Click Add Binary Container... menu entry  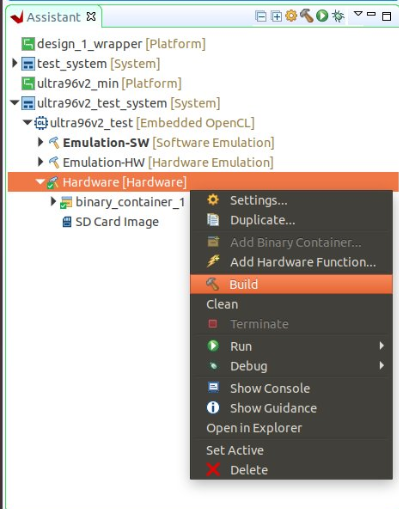pyautogui.click(x=291, y=242)
